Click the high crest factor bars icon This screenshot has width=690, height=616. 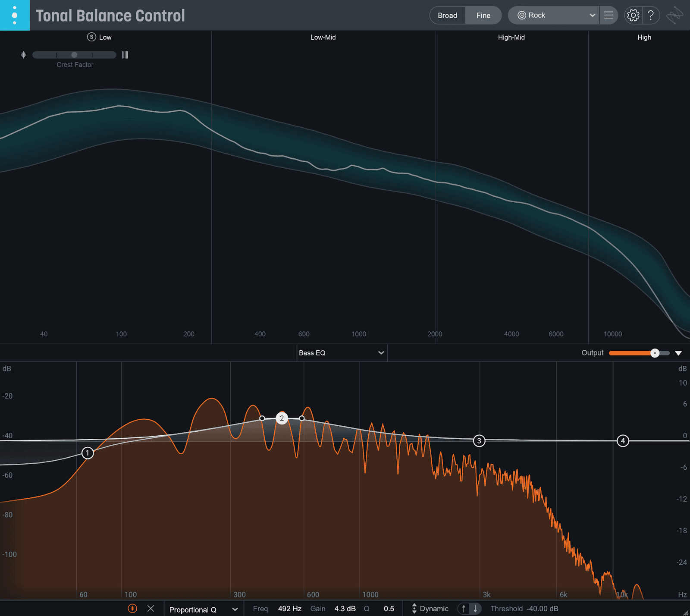(x=125, y=55)
